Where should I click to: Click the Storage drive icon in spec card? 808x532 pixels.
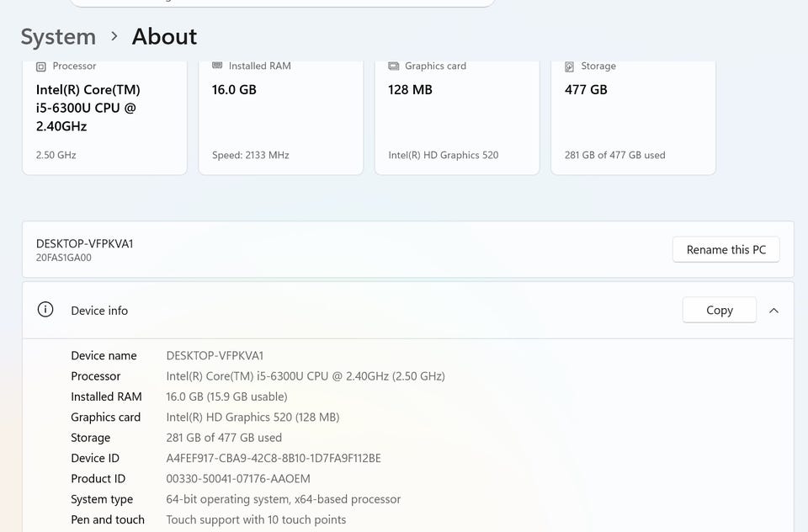[570, 66]
